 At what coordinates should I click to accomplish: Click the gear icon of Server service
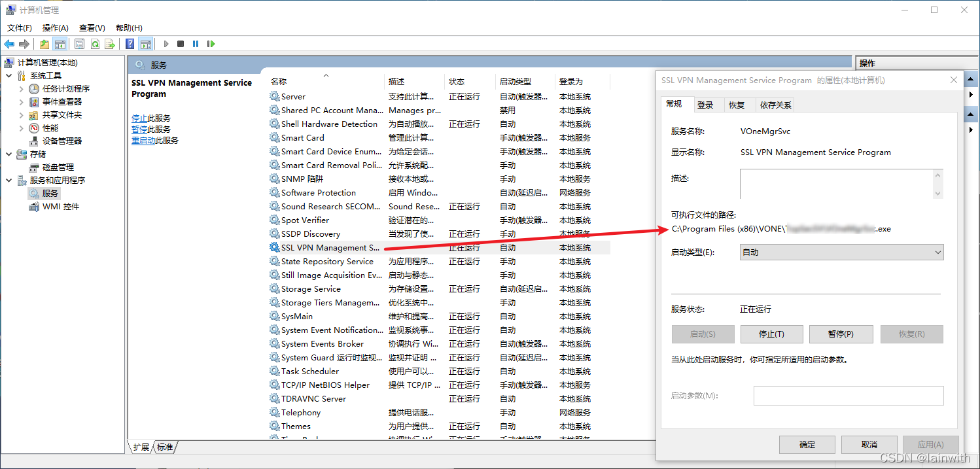point(274,96)
